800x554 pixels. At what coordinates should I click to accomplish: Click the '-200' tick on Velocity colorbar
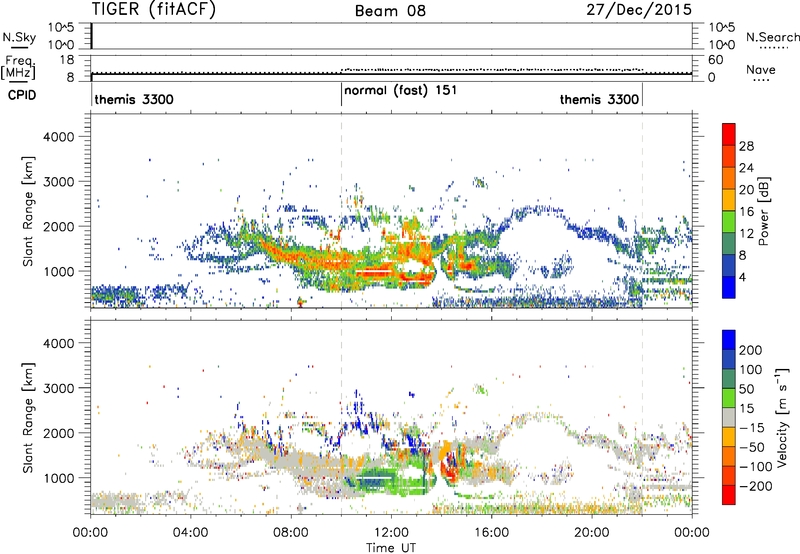click(x=755, y=486)
